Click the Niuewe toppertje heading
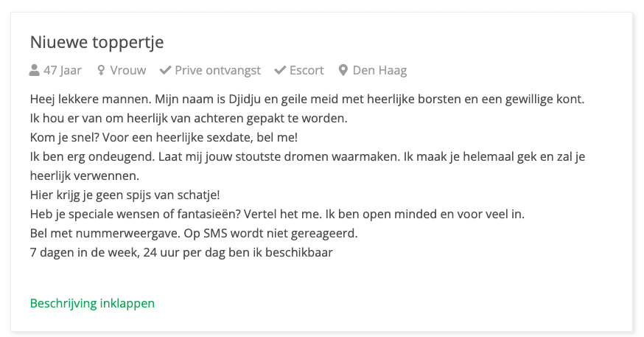 click(97, 42)
